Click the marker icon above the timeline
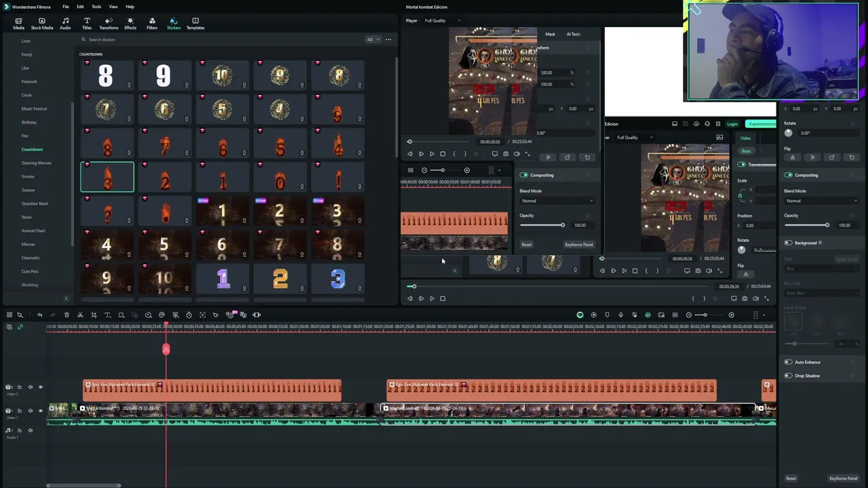868x488 pixels. point(607,315)
